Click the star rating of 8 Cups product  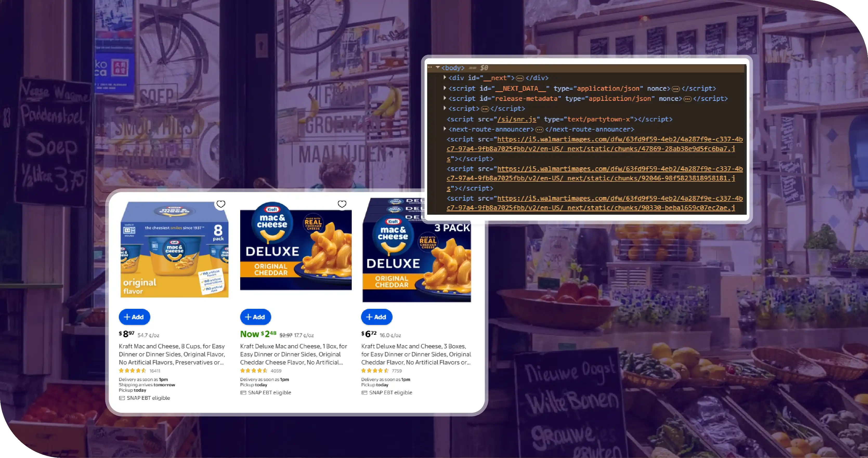tap(132, 371)
